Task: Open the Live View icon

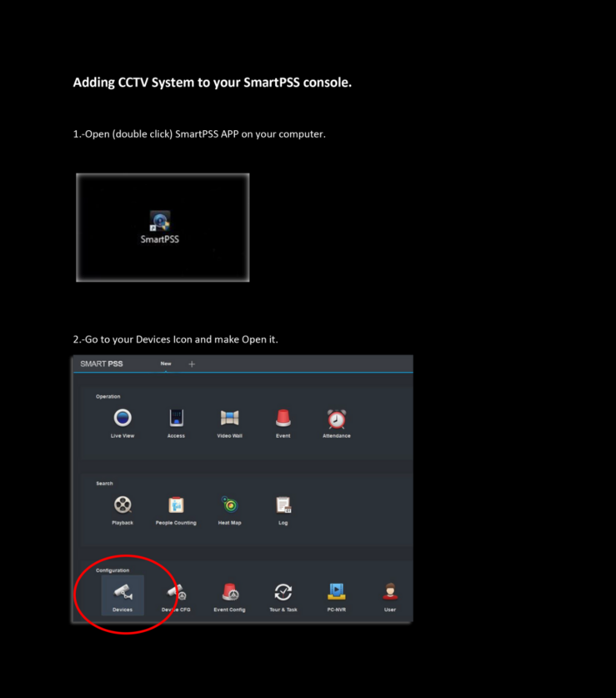Action: pyautogui.click(x=123, y=418)
